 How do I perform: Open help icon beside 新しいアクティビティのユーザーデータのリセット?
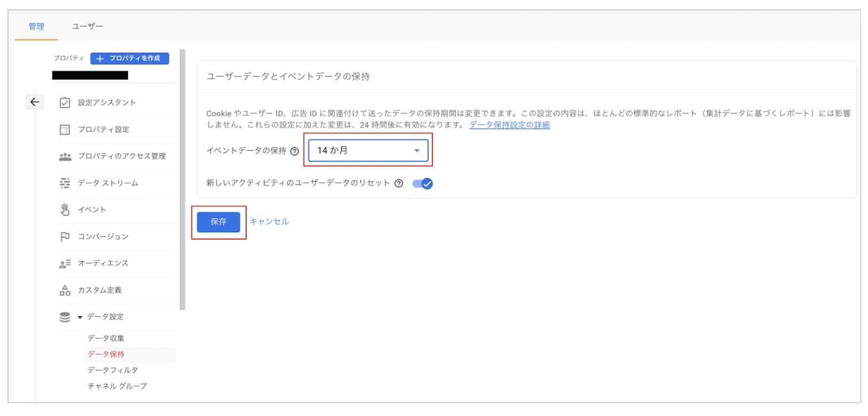pos(399,184)
